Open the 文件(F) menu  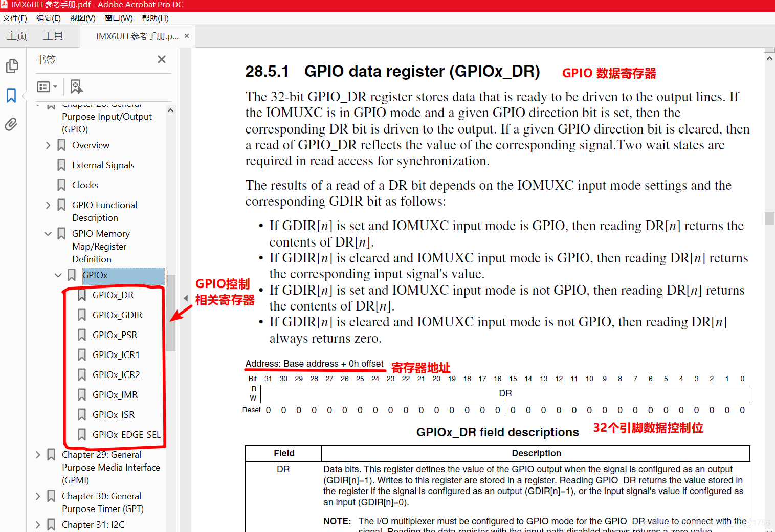[x=15, y=18]
